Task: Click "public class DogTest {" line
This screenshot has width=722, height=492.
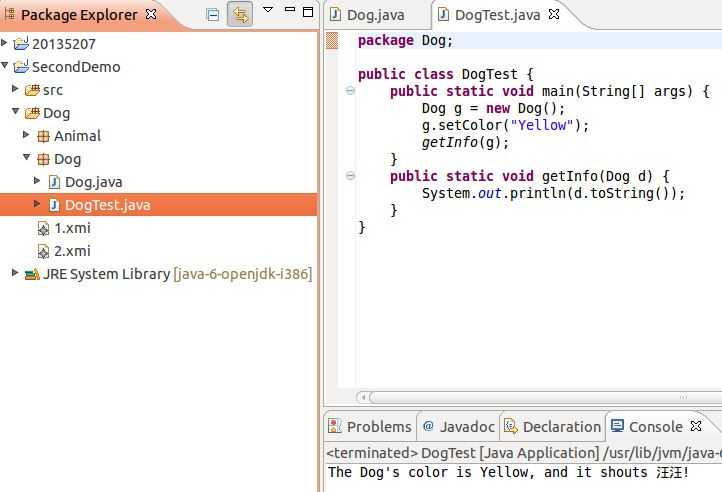Action: [445, 74]
